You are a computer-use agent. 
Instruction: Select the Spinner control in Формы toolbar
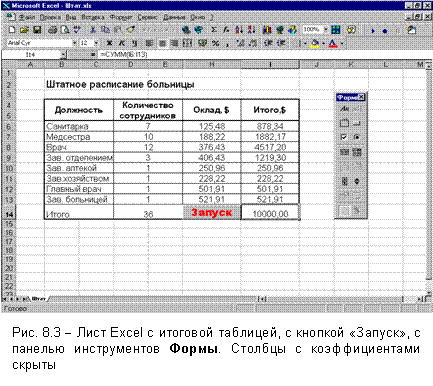tap(357, 181)
